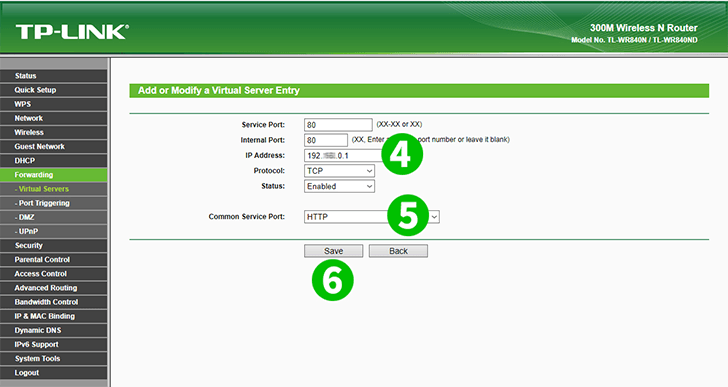Open Parental Control settings

tap(53, 260)
